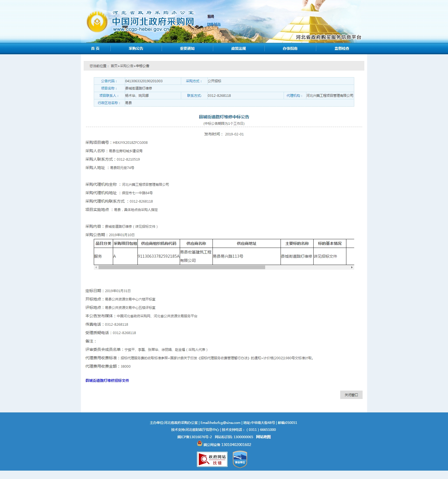Click the 切换城市 link to switch city
This screenshot has width=448, height=479.
click(214, 25)
